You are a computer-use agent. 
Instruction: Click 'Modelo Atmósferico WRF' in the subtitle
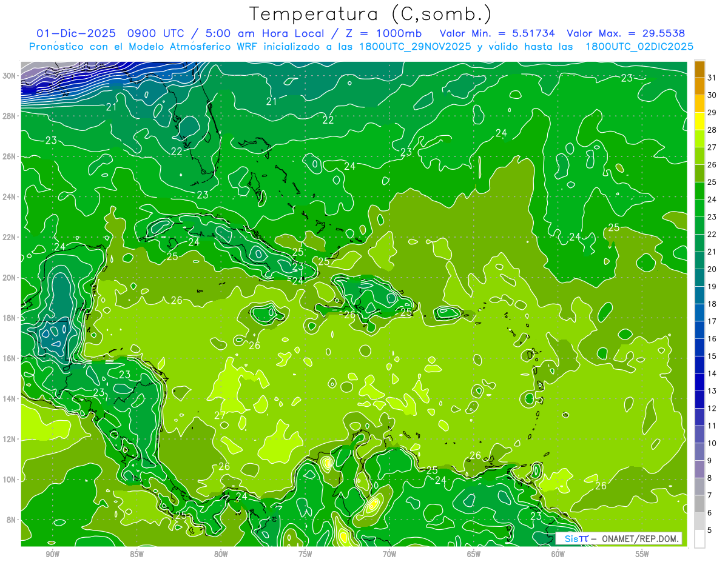point(191,47)
